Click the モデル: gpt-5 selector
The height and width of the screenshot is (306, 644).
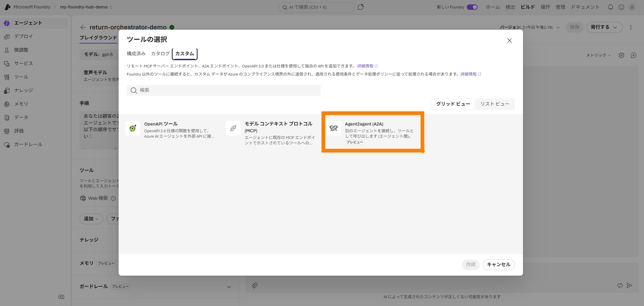[x=98, y=54]
